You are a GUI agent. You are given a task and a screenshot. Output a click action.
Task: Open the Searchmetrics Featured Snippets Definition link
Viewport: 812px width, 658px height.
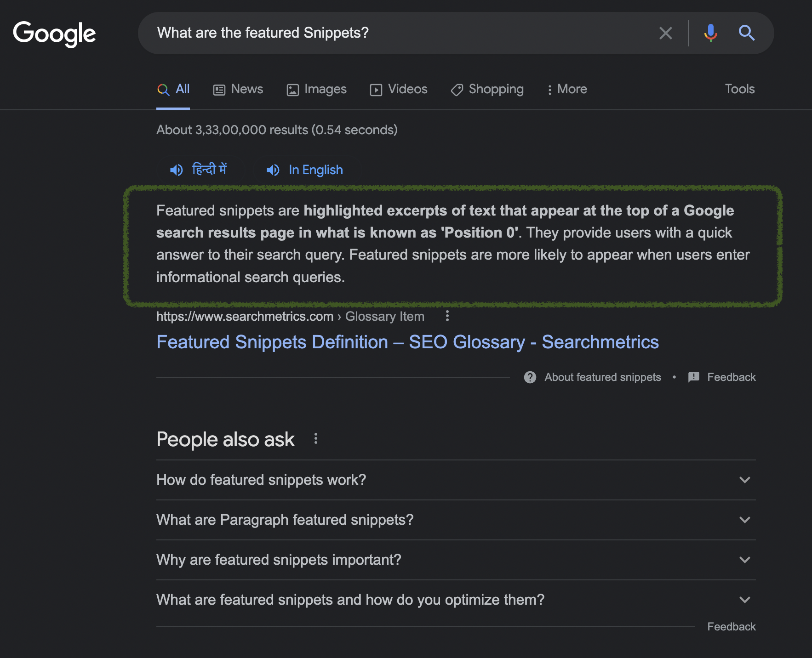point(407,342)
